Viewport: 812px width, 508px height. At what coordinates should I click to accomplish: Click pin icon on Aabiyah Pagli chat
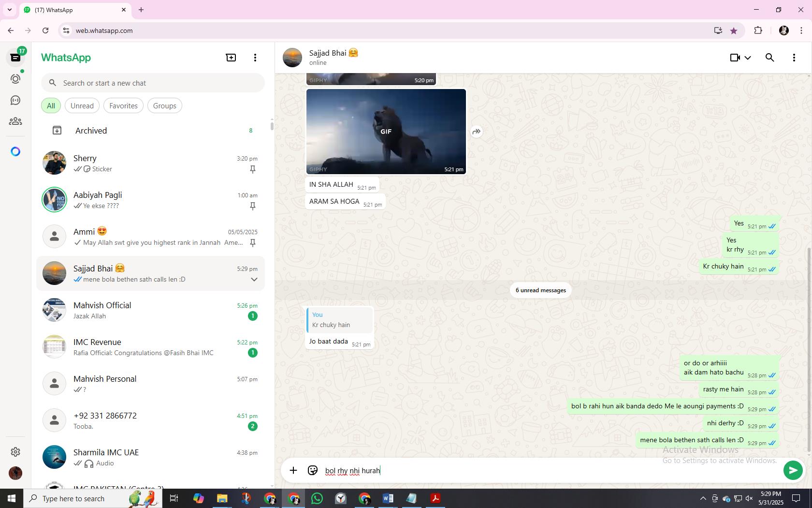point(252,206)
